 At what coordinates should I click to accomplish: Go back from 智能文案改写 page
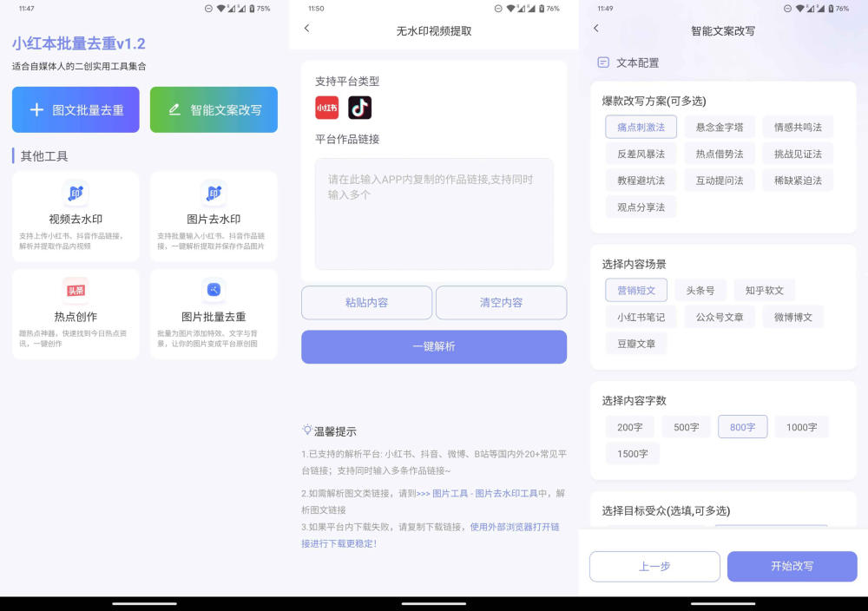click(595, 29)
